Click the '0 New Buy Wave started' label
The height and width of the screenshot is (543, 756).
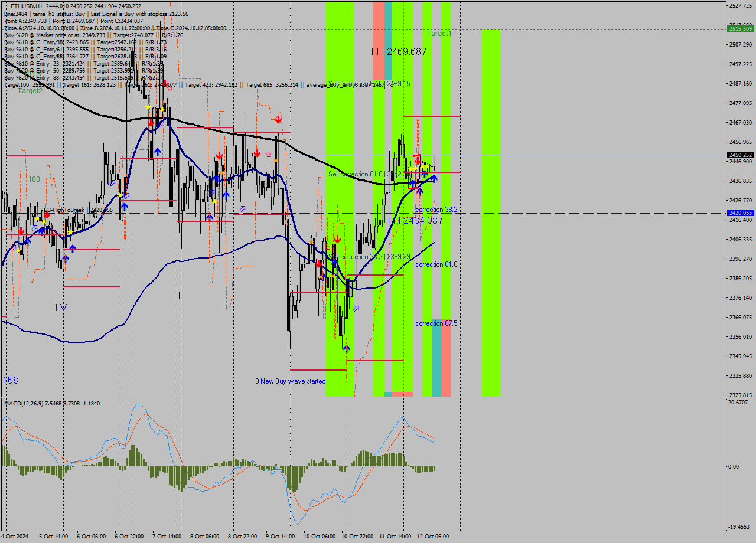point(290,381)
